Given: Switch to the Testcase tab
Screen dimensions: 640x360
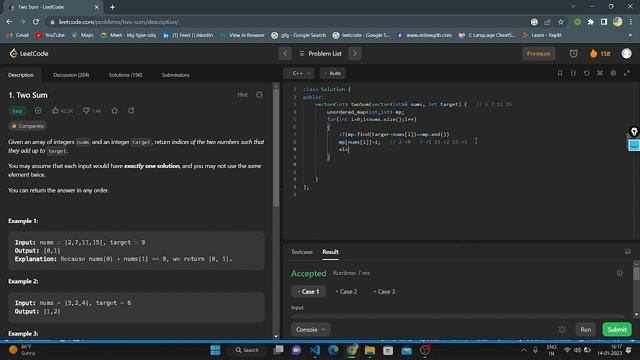Looking at the screenshot, I should coord(302,252).
